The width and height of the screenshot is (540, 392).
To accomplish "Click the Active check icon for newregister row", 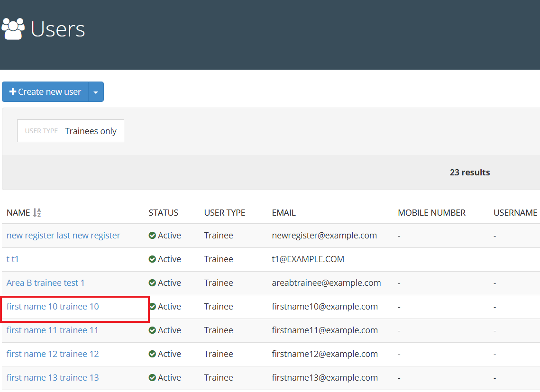I will (152, 235).
